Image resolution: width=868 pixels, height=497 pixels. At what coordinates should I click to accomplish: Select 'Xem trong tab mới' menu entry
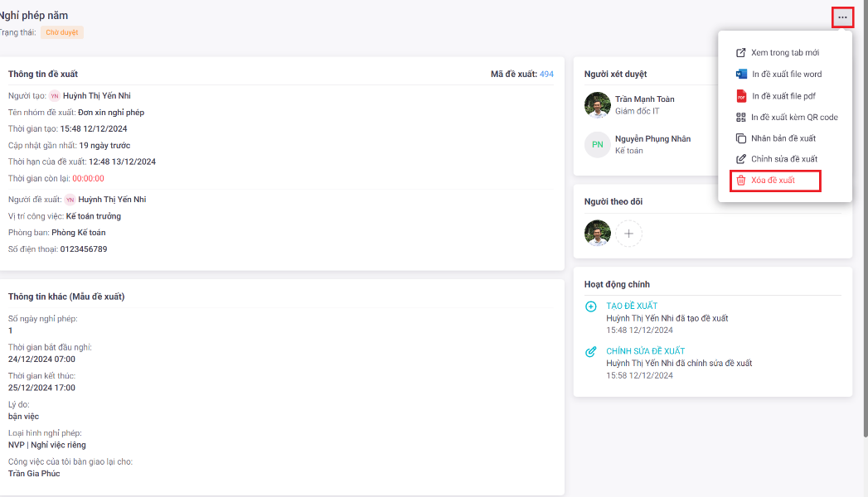pyautogui.click(x=784, y=53)
